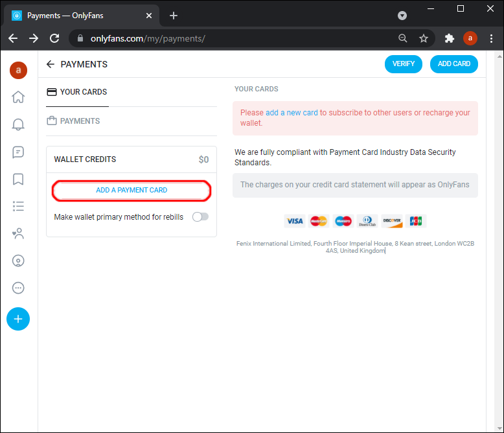Click the browser forward arrow
Viewport: 504px width, 433px height.
click(34, 38)
